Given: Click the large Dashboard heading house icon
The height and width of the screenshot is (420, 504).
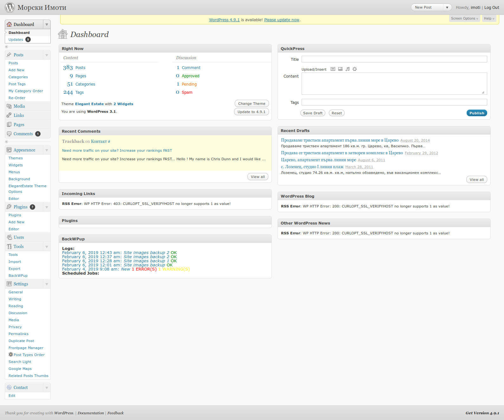Looking at the screenshot, I should tap(63, 34).
